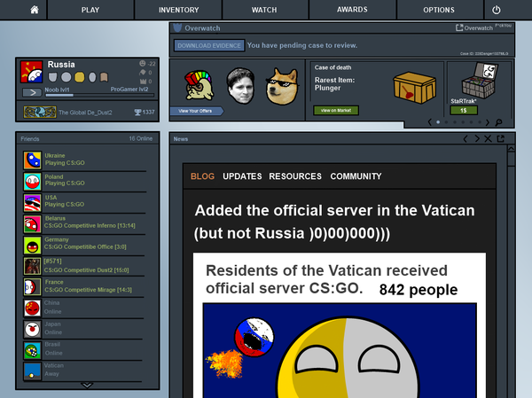Click the gold coin medal in profile
This screenshot has height=398, width=532.
(80, 77)
